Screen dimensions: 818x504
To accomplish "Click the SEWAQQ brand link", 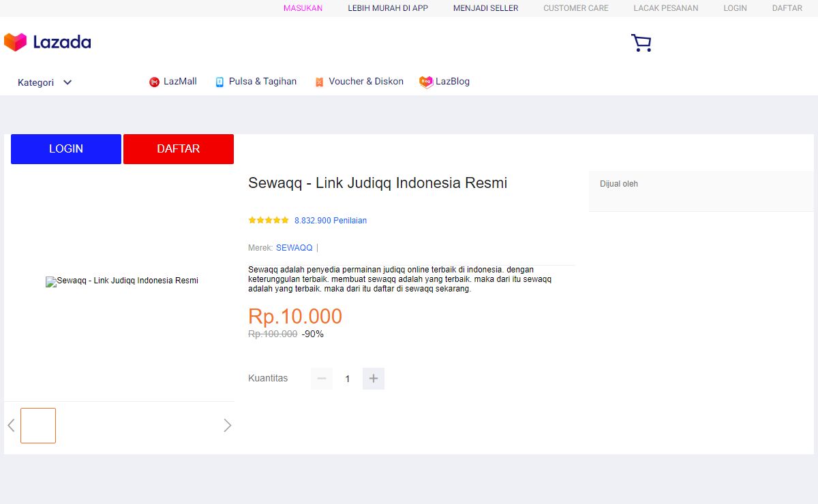I will 294,248.
